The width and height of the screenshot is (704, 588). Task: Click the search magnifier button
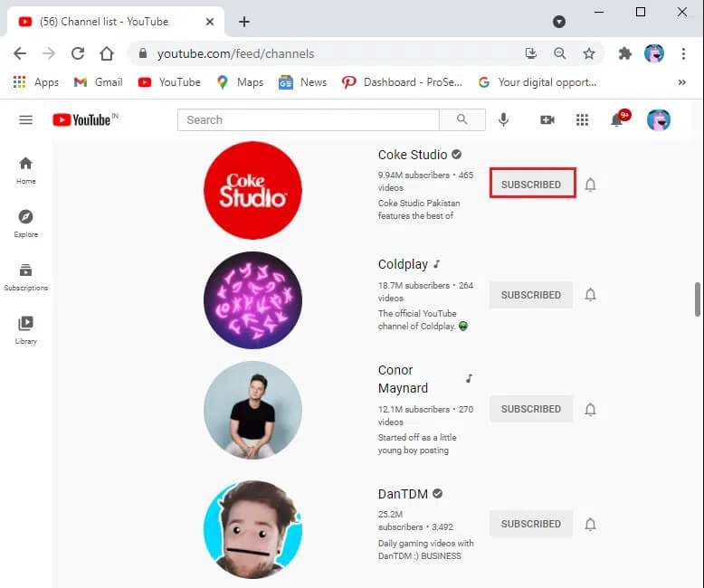(462, 119)
